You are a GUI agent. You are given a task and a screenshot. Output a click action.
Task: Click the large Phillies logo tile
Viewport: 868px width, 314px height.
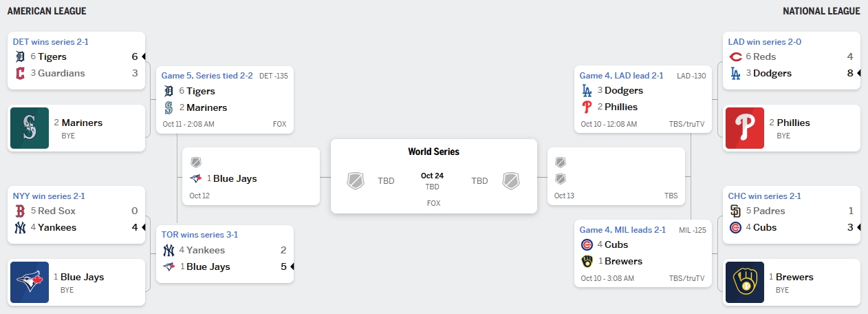point(744,128)
